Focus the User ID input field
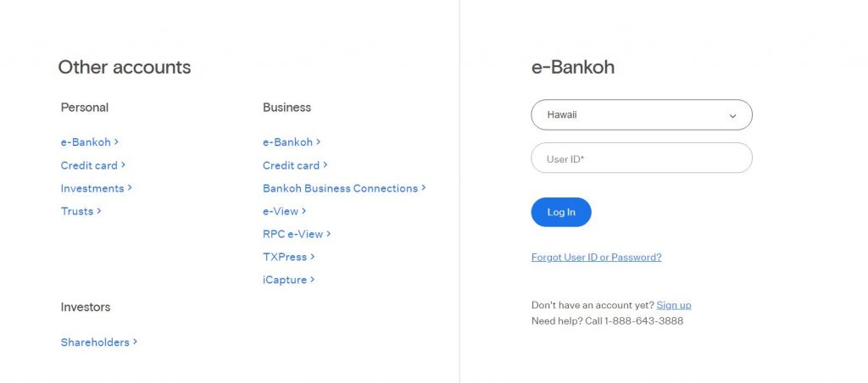The width and height of the screenshot is (868, 383). [642, 158]
